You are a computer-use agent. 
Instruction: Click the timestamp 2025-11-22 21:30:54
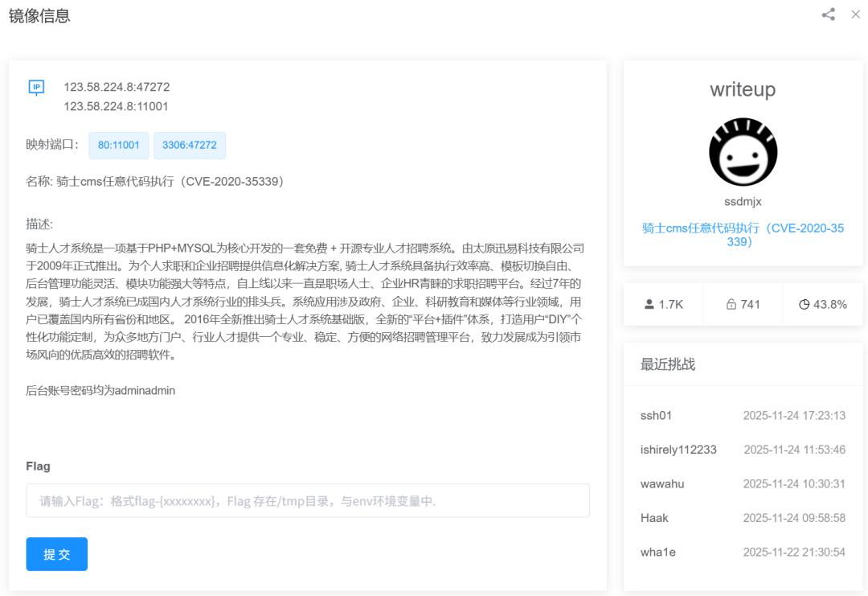[794, 553]
